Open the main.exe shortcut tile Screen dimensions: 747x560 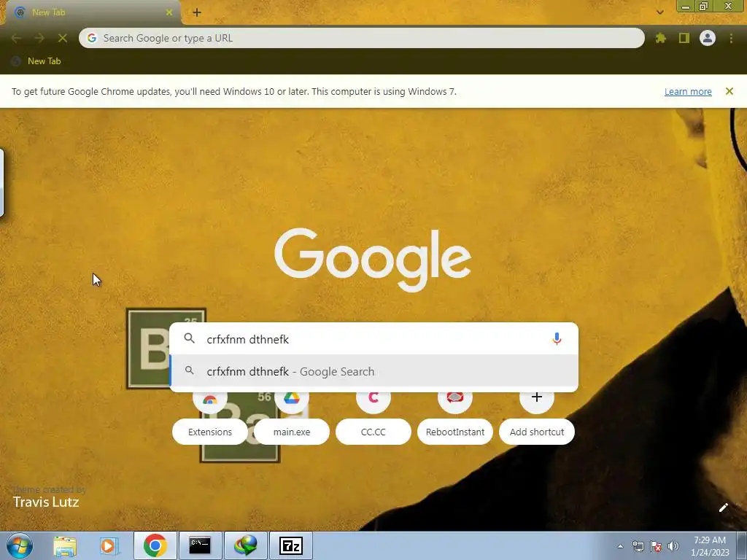pyautogui.click(x=292, y=432)
